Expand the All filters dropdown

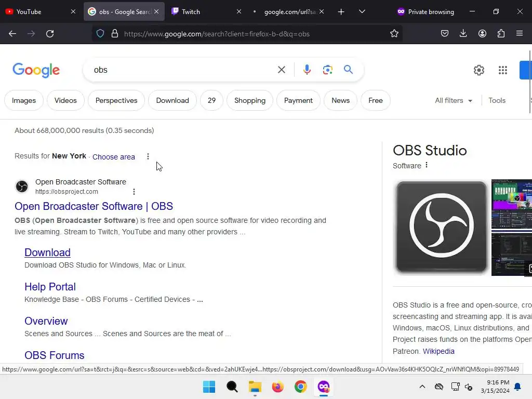tap(454, 100)
